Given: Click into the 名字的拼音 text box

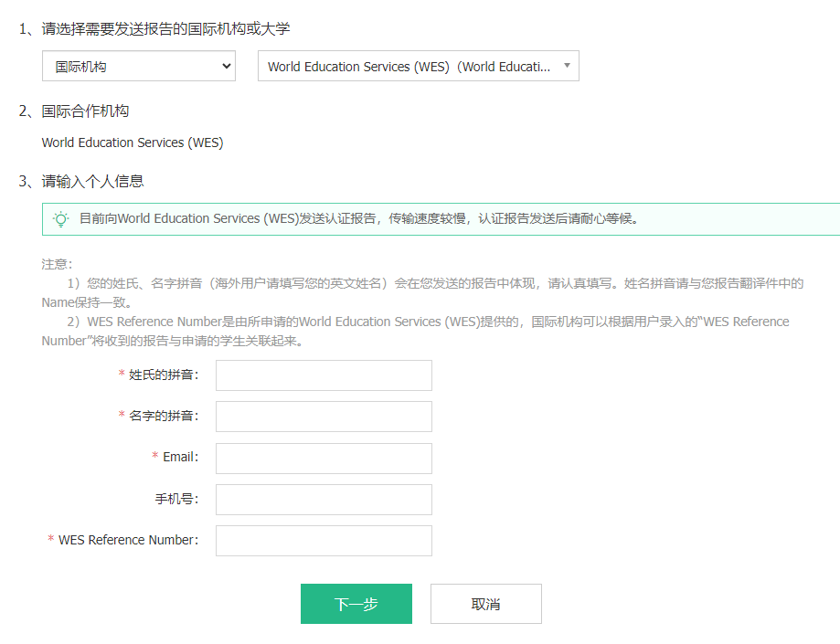Looking at the screenshot, I should 324,417.
